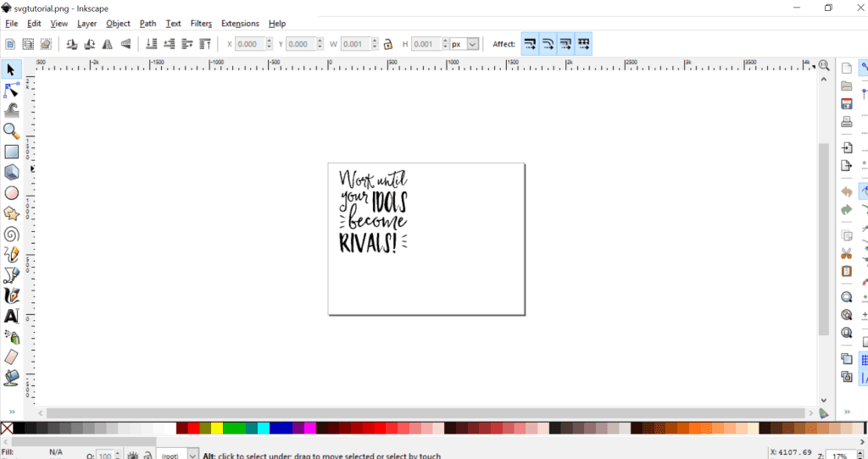Raise selection one step
The width and height of the screenshot is (868, 459).
pyautogui.click(x=187, y=44)
